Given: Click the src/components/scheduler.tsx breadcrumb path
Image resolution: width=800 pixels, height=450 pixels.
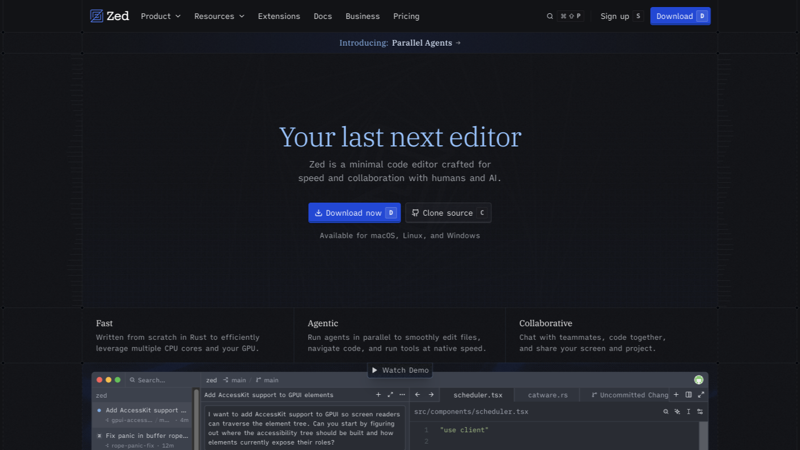Looking at the screenshot, I should point(471,412).
